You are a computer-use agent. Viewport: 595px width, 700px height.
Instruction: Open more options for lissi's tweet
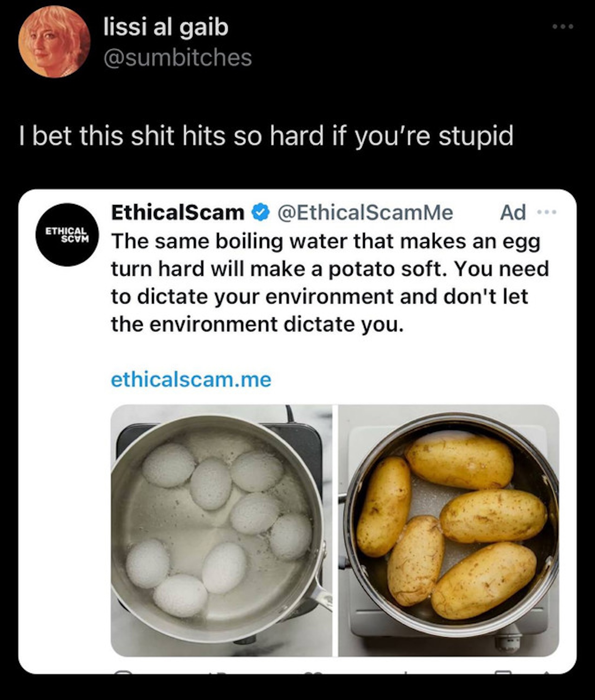pyautogui.click(x=563, y=26)
